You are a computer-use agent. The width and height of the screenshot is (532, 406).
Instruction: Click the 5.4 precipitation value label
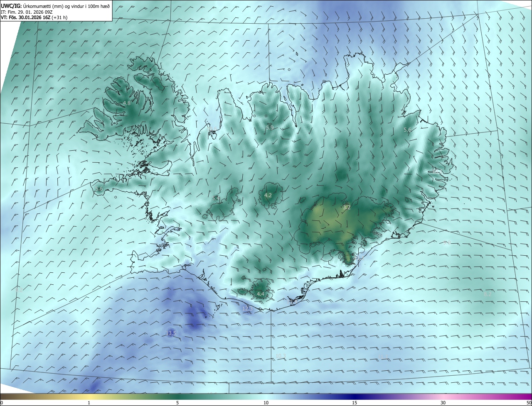coord(216,198)
